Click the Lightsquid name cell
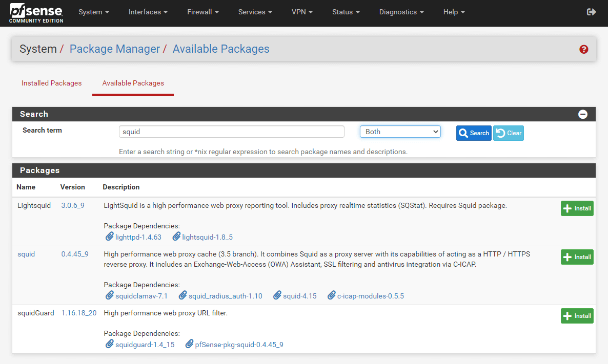The width and height of the screenshot is (608, 364). (x=34, y=205)
